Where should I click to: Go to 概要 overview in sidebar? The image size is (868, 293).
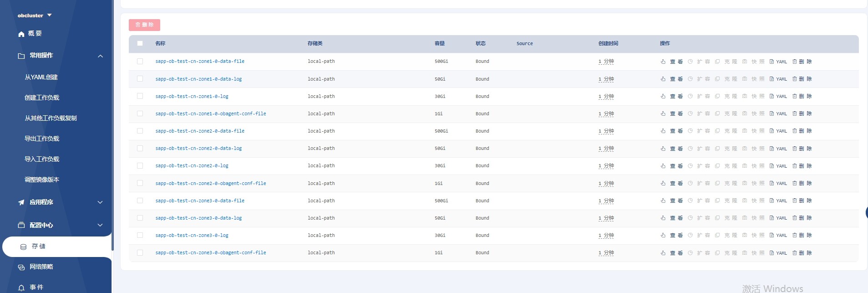[x=30, y=34]
